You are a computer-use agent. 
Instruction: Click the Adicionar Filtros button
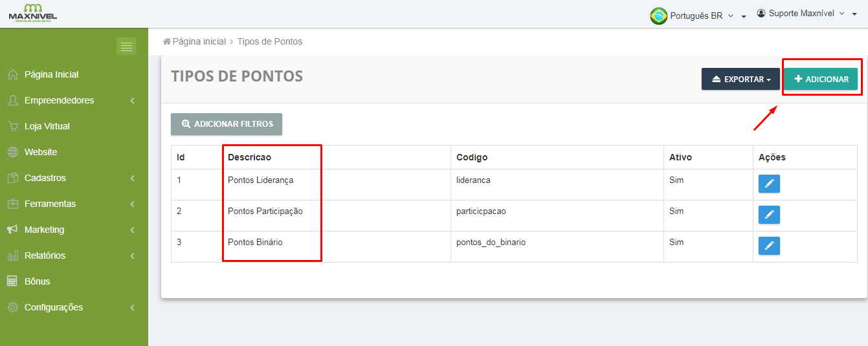(227, 124)
